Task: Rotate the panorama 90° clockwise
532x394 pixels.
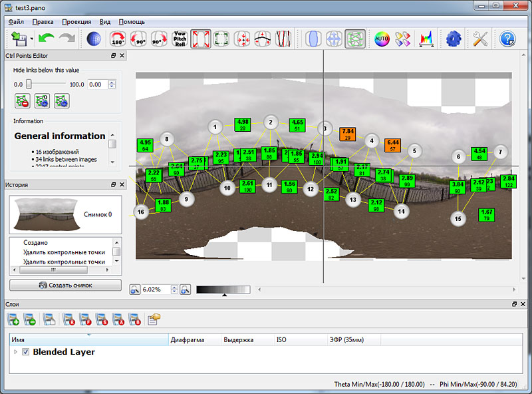Action: [159, 39]
